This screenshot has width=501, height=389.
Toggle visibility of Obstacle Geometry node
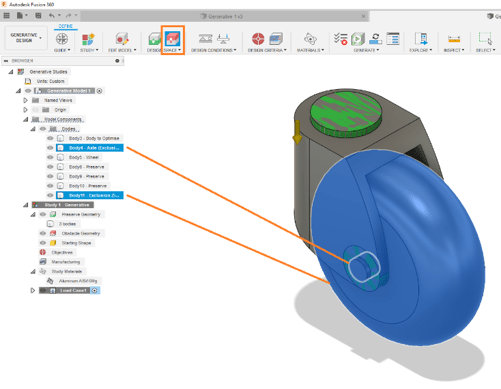[x=43, y=233]
